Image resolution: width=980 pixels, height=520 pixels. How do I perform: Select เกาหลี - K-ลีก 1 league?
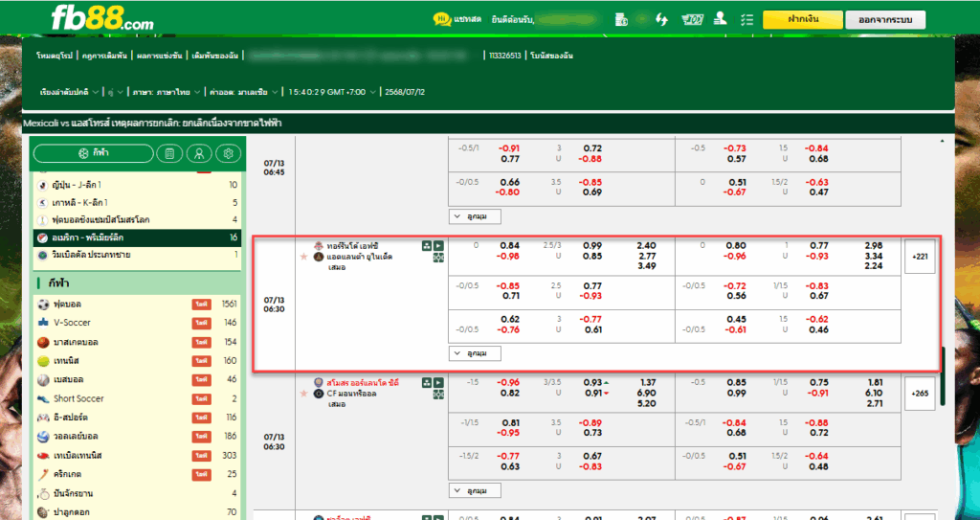(138, 203)
